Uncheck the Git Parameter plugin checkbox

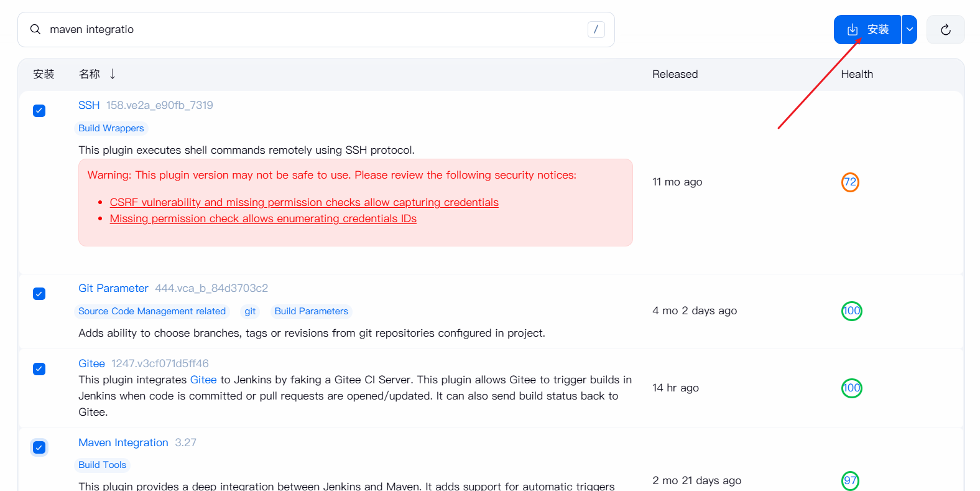pyautogui.click(x=39, y=294)
